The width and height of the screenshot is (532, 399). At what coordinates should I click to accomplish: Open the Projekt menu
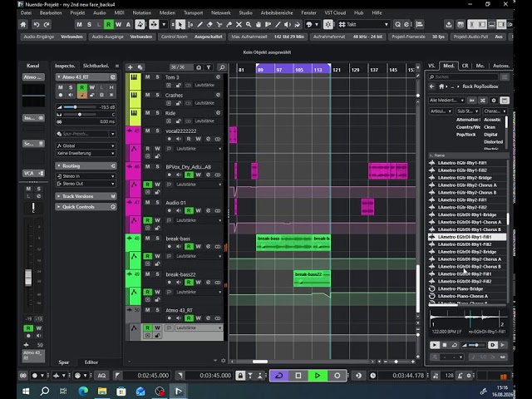pos(77,13)
